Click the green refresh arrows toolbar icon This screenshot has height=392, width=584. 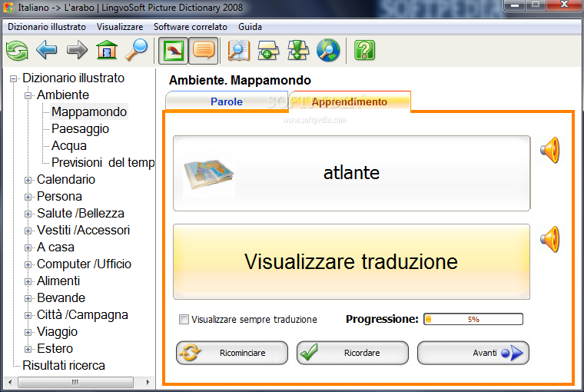(17, 50)
